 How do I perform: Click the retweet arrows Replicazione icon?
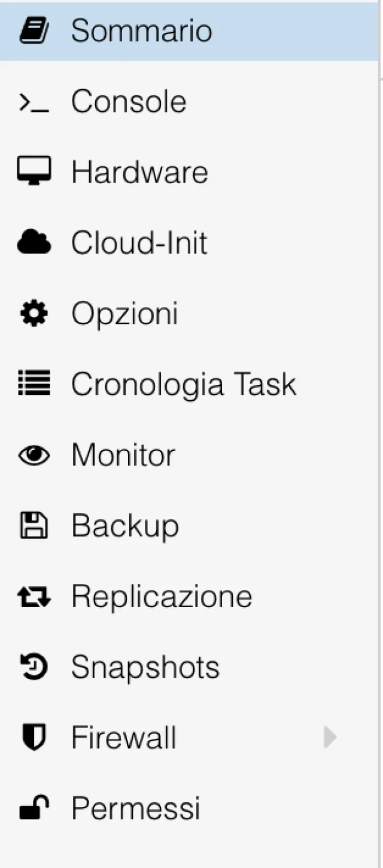coord(34,596)
